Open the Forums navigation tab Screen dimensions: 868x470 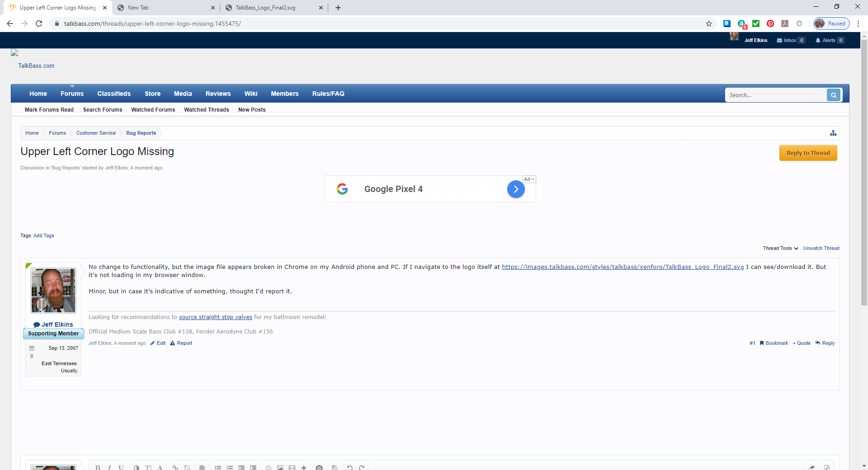[72, 94]
